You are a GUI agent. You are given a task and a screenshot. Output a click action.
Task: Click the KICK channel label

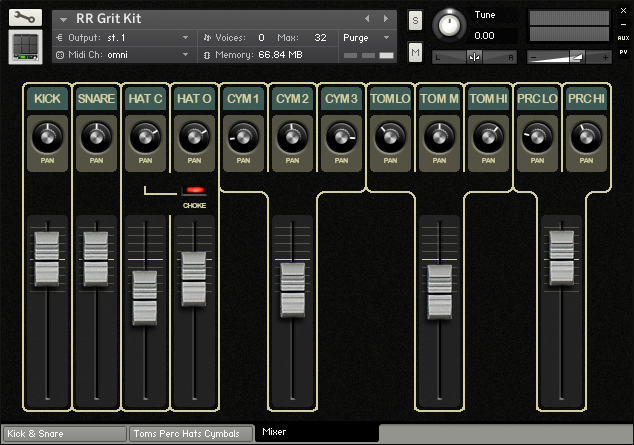click(47, 99)
